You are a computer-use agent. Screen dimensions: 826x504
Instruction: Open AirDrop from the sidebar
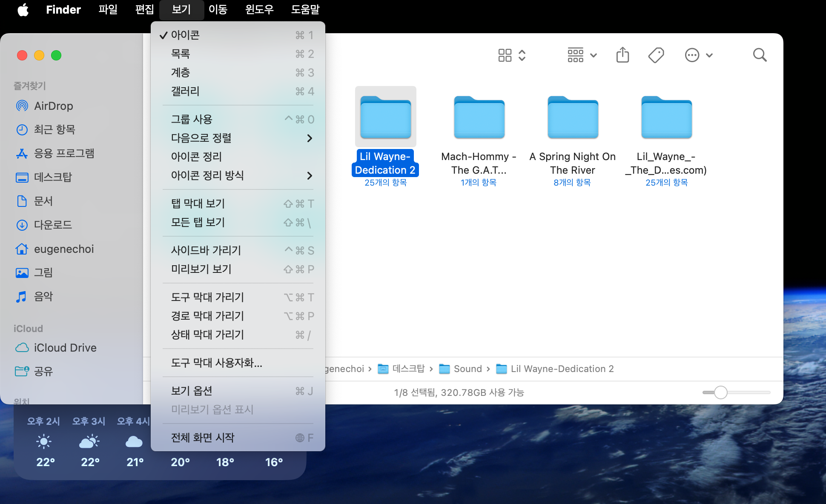[53, 106]
